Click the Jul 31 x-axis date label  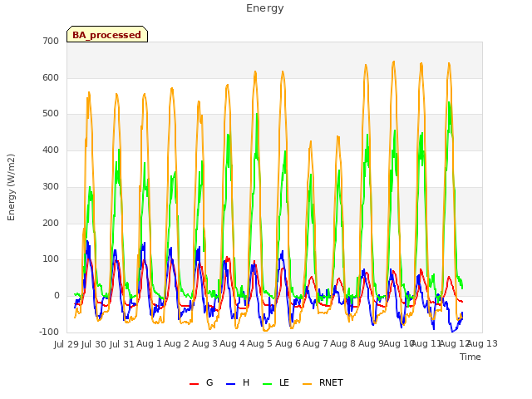click(x=122, y=344)
